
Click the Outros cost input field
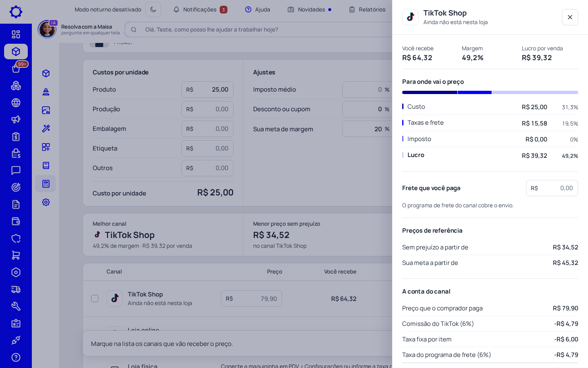tap(207, 168)
